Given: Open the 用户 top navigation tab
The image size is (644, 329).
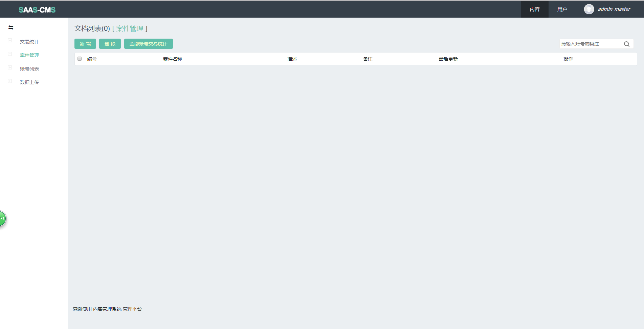Looking at the screenshot, I should (562, 9).
